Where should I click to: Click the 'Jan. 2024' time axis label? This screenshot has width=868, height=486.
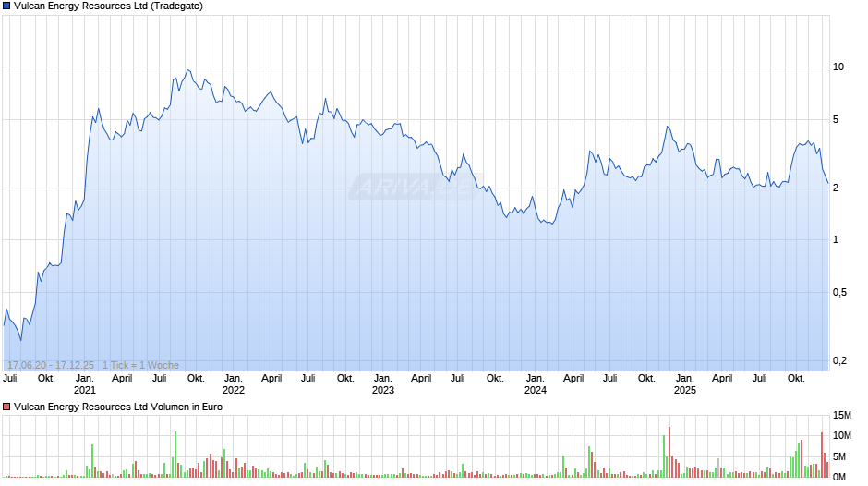click(536, 384)
